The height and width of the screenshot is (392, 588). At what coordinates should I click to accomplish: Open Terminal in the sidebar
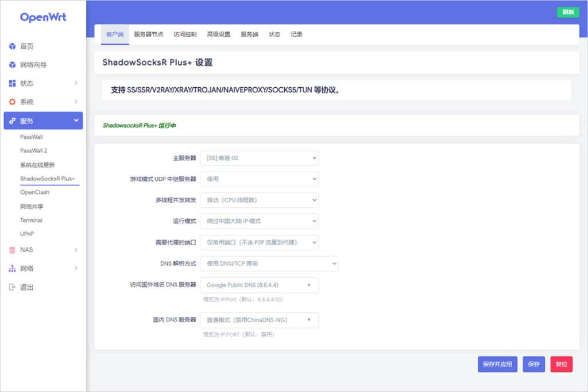coord(31,220)
